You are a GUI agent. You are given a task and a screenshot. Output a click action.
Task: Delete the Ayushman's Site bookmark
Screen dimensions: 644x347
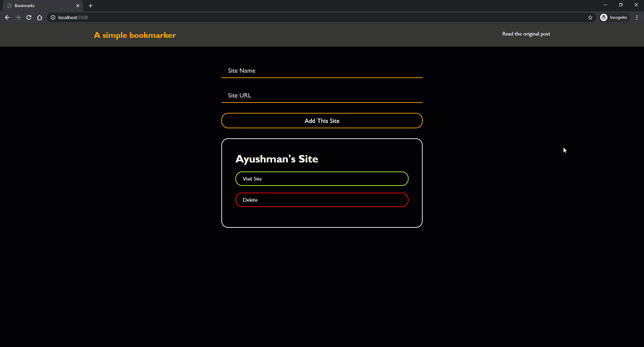pos(322,200)
